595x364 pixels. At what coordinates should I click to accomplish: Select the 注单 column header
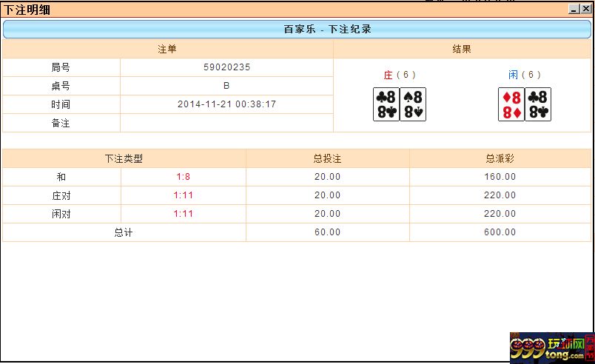tap(168, 50)
